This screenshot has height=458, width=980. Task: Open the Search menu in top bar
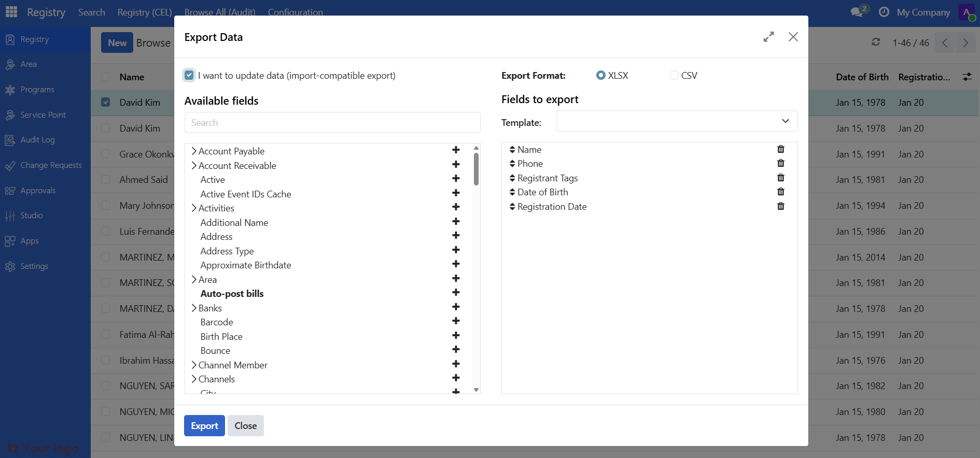(92, 12)
